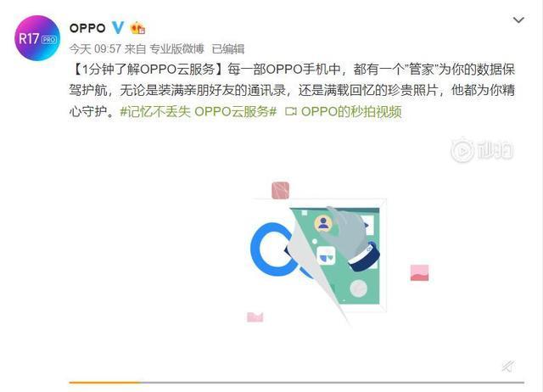Viewport: 543px width, 392px height.
Task: Click video camera icon before OPPO的秒拍视频
Action: point(290,111)
